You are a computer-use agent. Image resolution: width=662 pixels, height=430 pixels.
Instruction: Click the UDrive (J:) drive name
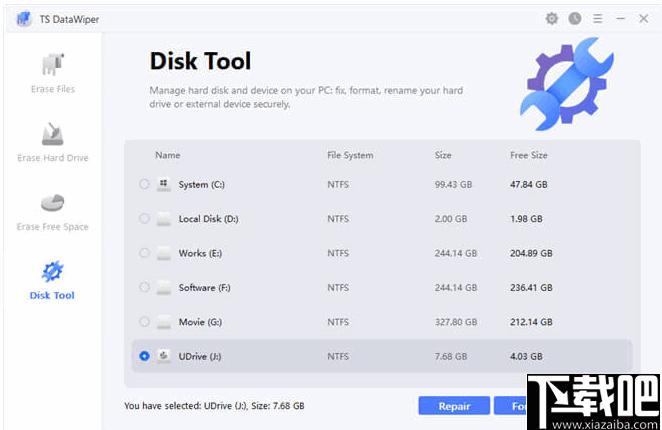200,357
